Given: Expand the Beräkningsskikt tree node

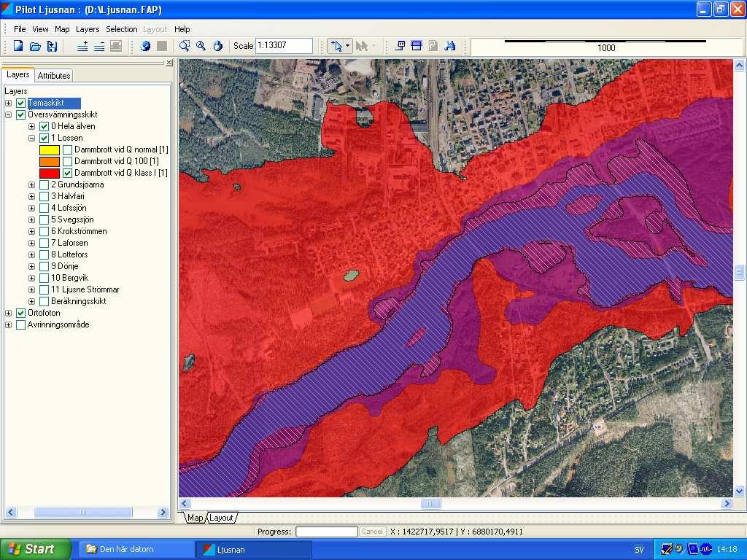Looking at the screenshot, I should click(x=32, y=301).
